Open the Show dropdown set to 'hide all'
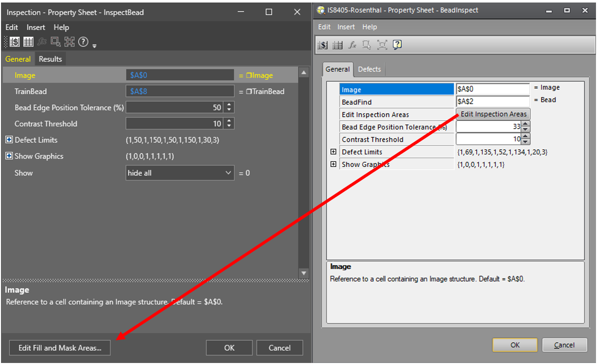597x364 pixels. click(180, 173)
